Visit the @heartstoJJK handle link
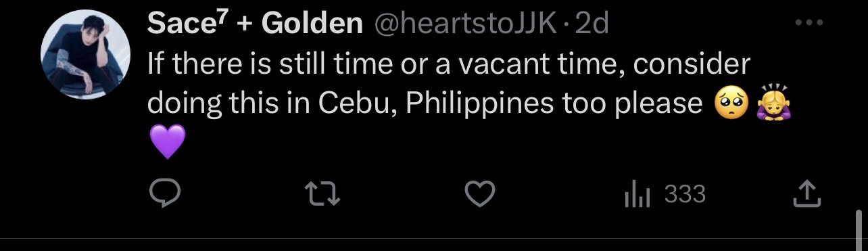Viewport: 868px width, 251px height. pyautogui.click(x=464, y=25)
